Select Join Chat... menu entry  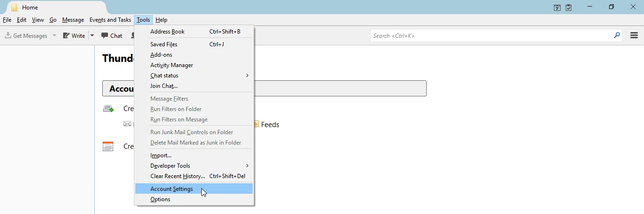194,86
